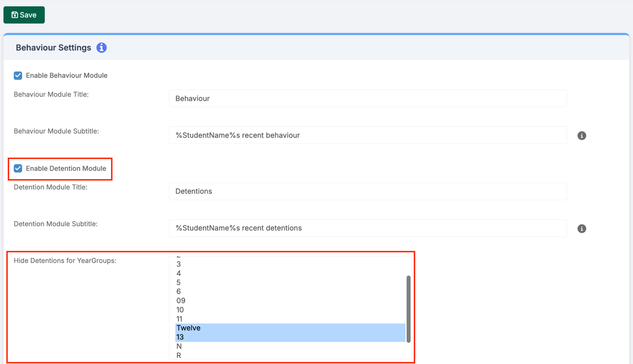The image size is (633, 364).
Task: Click the Save button
Action: click(x=24, y=15)
